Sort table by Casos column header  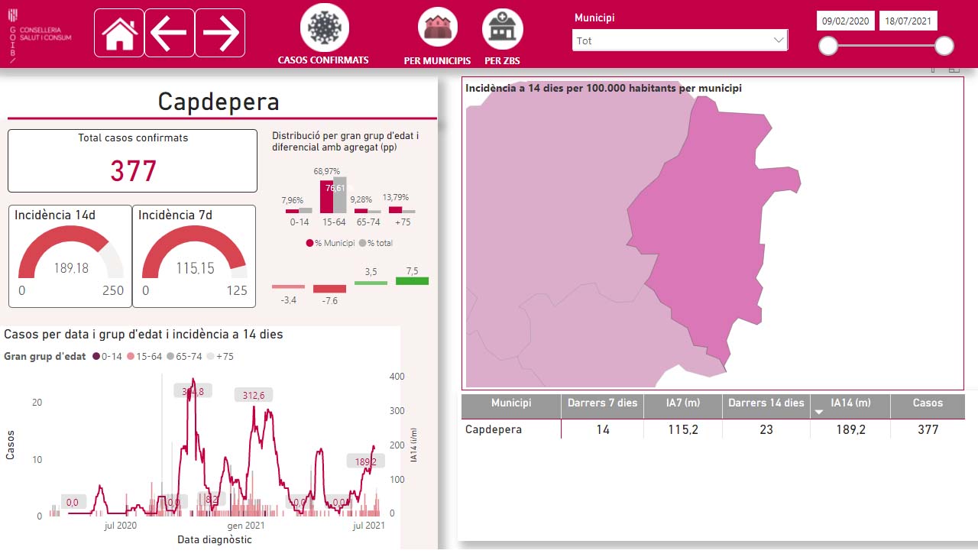point(928,403)
